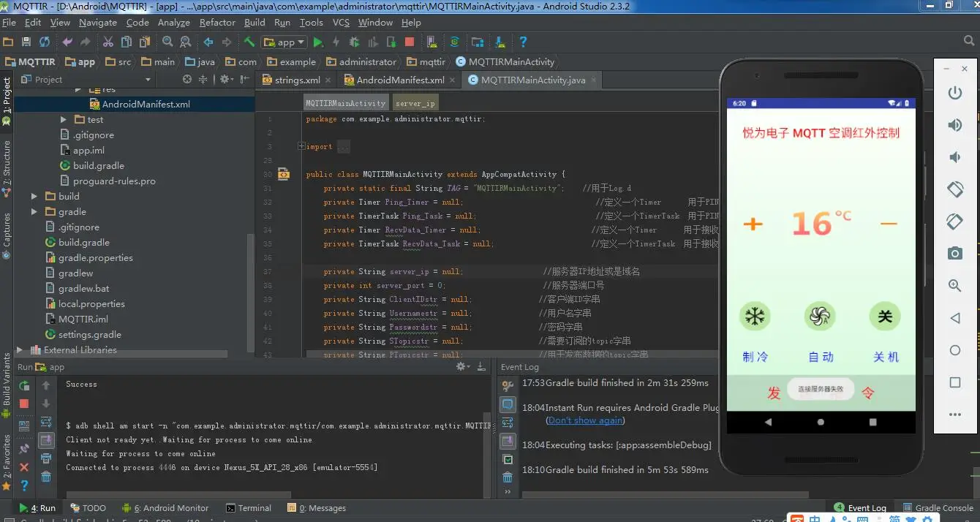Tap the cooling snowflake button in app
The image size is (980, 522).
point(755,317)
